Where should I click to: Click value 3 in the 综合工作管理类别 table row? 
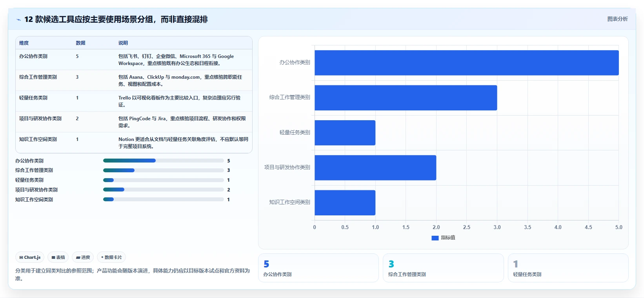(77, 77)
